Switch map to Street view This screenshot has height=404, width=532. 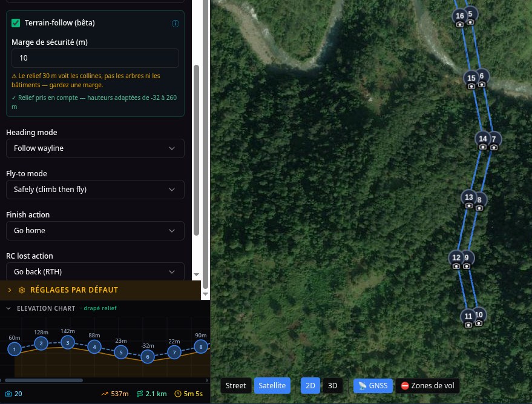(x=236, y=386)
